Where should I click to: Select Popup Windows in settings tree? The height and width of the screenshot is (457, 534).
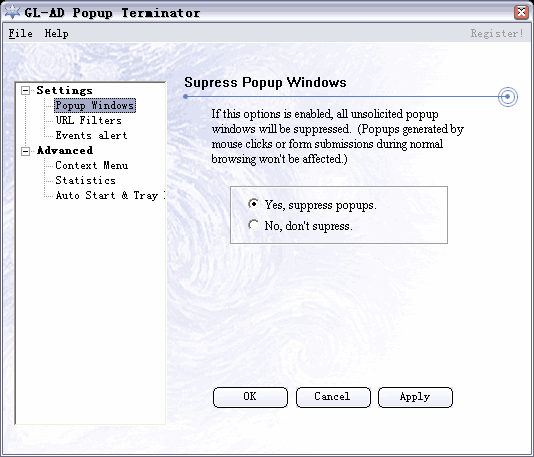pyautogui.click(x=95, y=105)
